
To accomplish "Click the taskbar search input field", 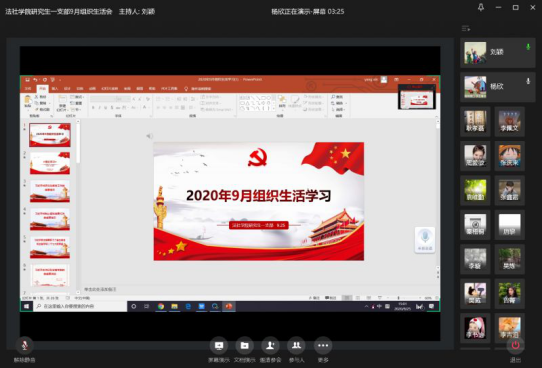I will point(80,306).
